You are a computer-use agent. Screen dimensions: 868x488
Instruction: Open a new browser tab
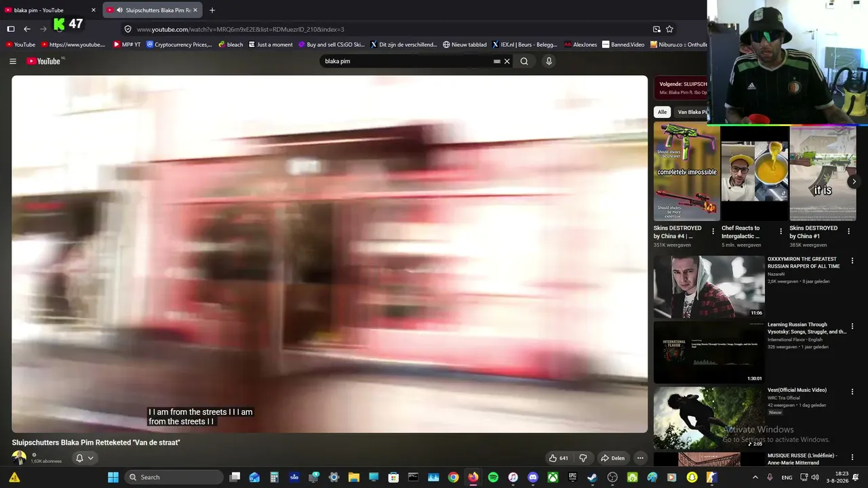212,10
